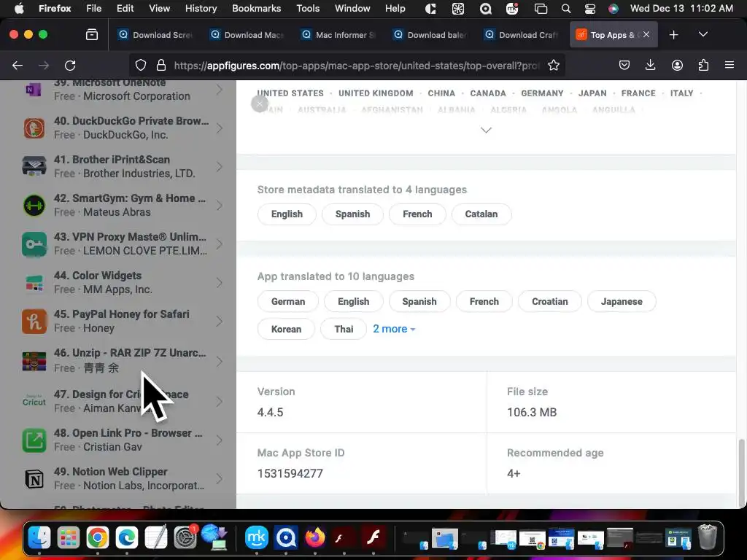Click the page vertical scrollbar thumb

click(x=741, y=472)
